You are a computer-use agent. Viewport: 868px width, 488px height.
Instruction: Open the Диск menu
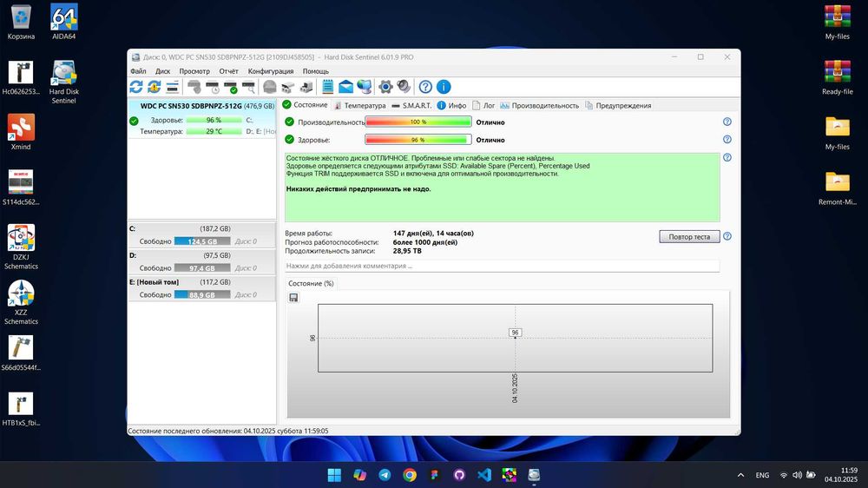click(162, 71)
